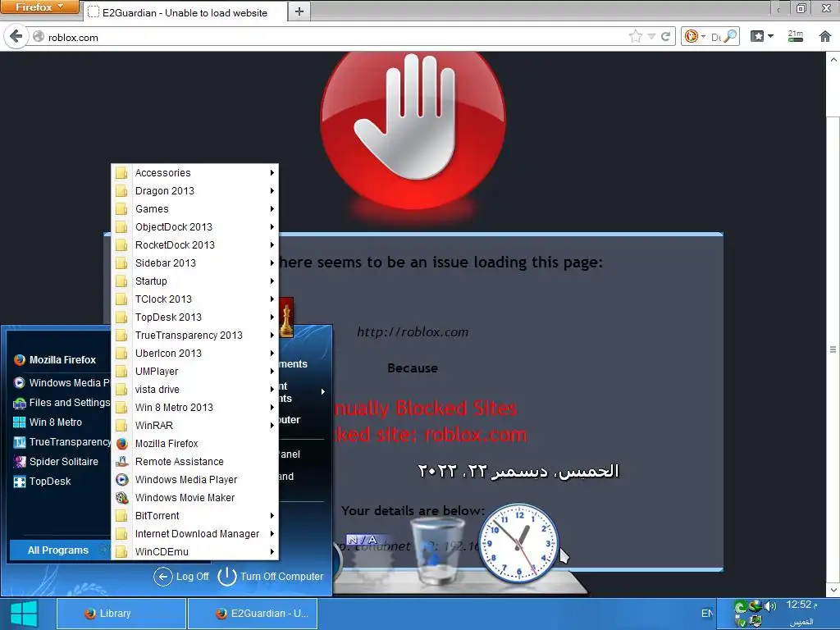Screen dimensions: 840x630
Task: Click Log Off button
Action: pos(181,577)
